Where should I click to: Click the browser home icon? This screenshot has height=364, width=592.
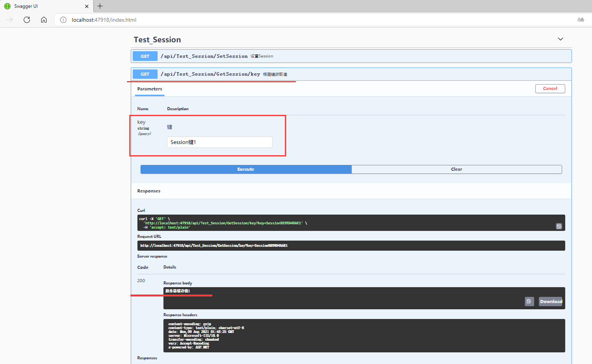pyautogui.click(x=44, y=20)
